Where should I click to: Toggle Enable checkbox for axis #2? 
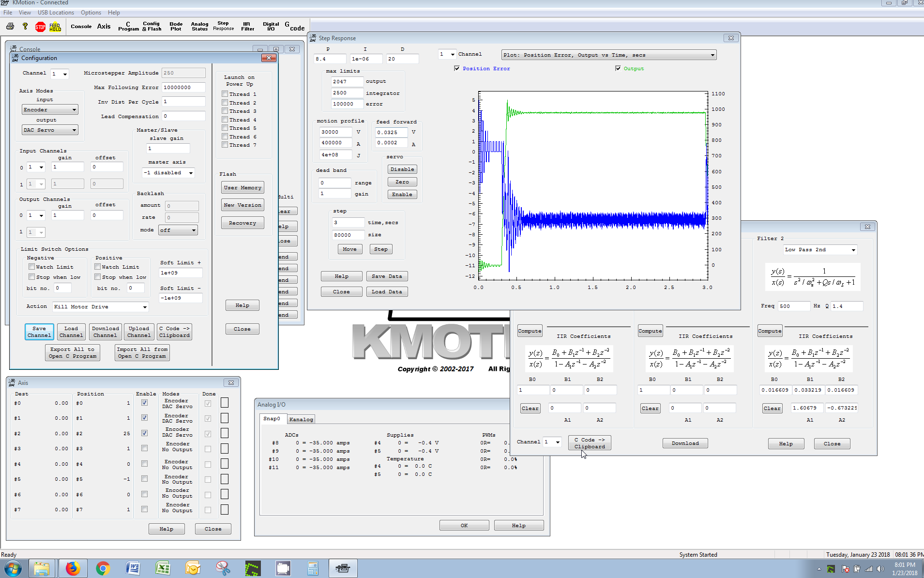click(144, 433)
